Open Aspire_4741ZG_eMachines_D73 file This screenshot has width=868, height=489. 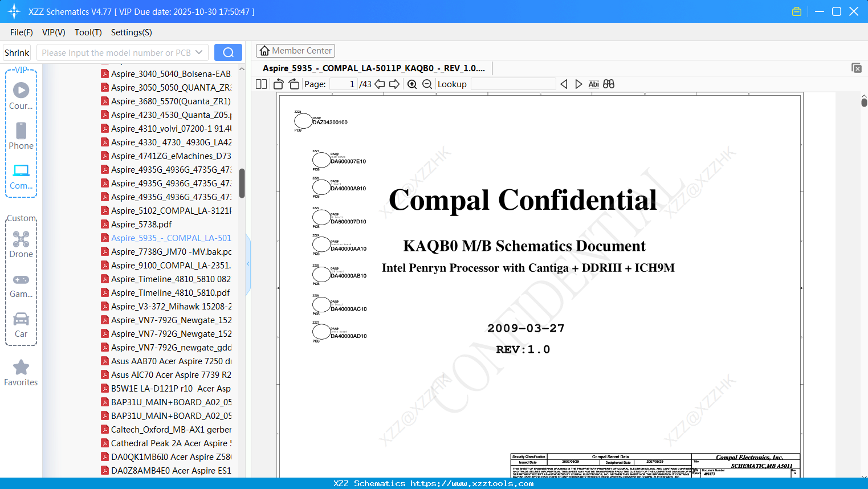click(166, 156)
